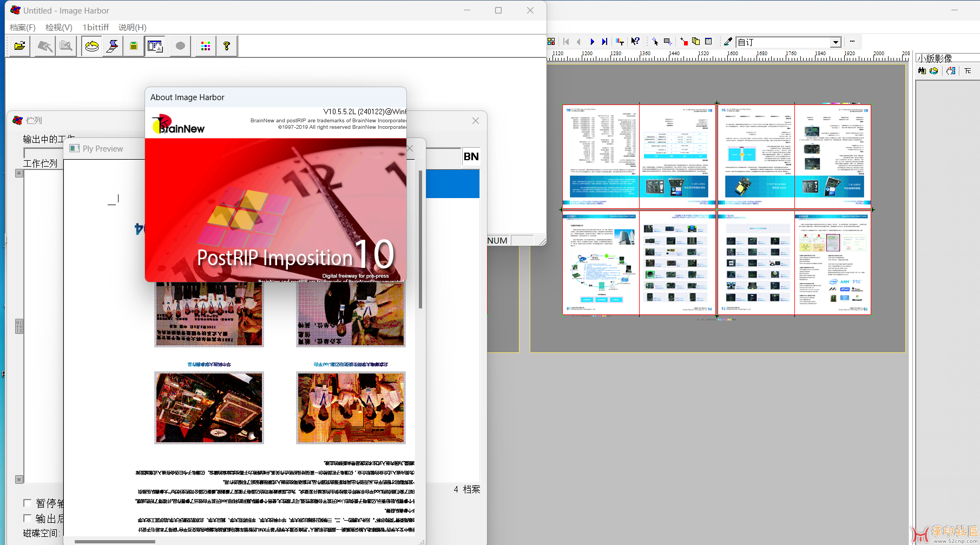Select the pointer selection tool icon

[x=655, y=41]
